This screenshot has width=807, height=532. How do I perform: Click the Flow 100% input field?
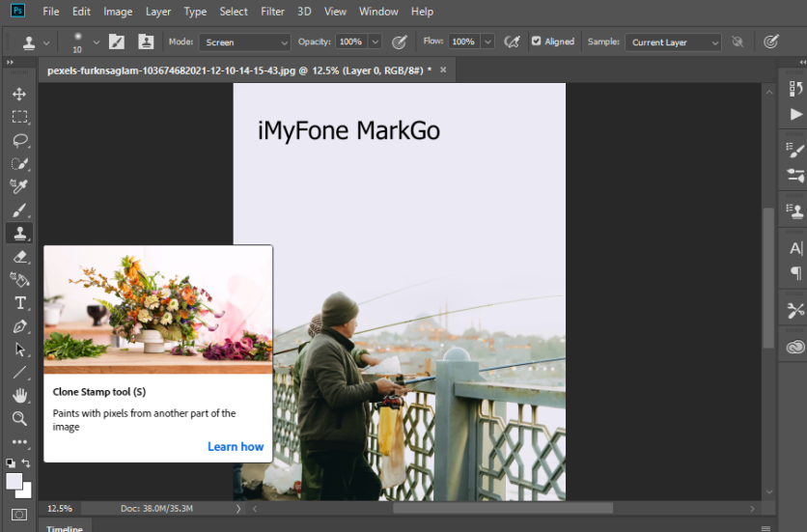pos(463,42)
